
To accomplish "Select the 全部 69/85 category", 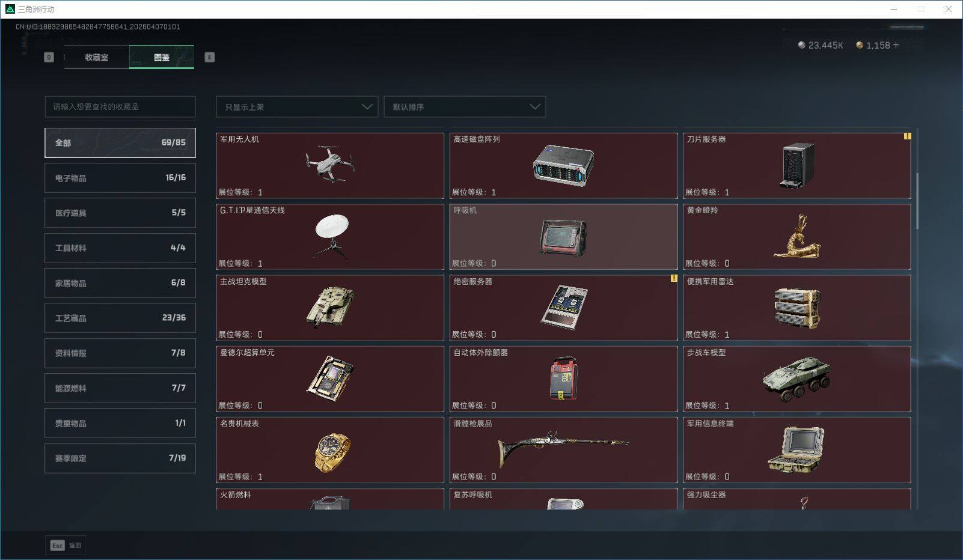I will [120, 142].
